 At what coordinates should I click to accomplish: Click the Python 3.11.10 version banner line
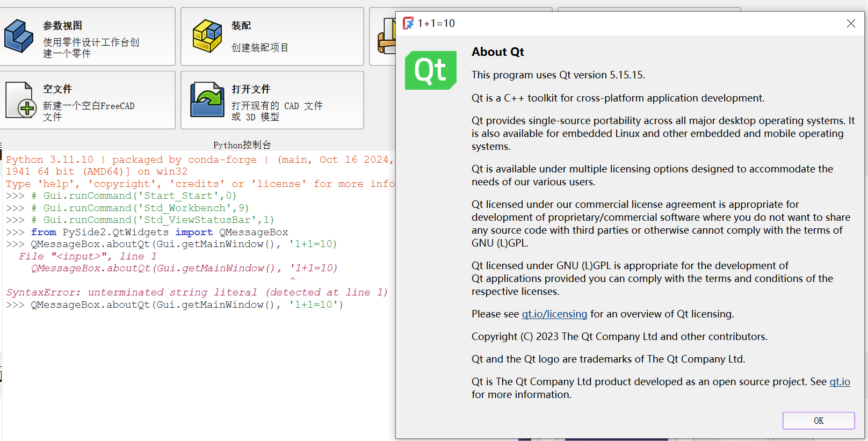(x=200, y=160)
